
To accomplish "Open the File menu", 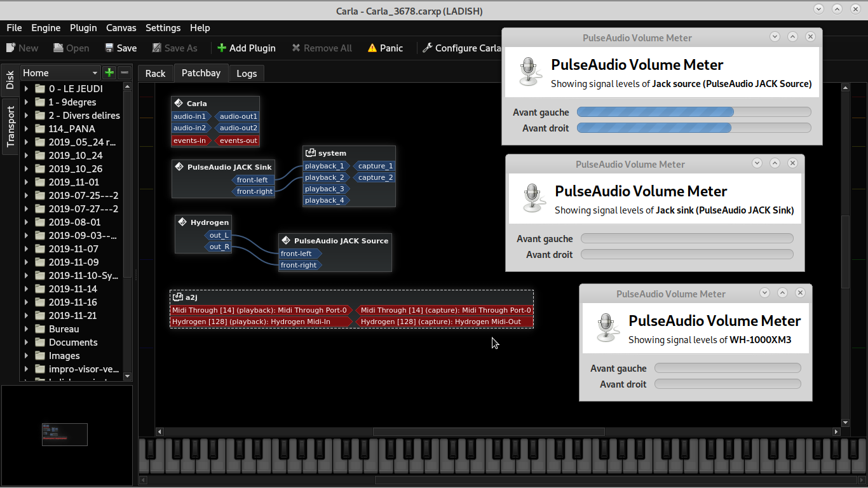I will pyautogui.click(x=14, y=28).
